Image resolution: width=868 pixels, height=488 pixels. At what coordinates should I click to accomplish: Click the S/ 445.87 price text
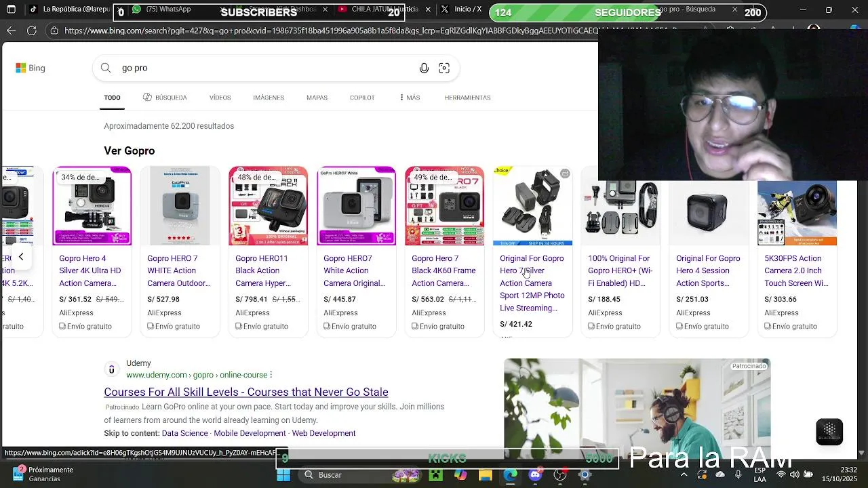point(340,299)
